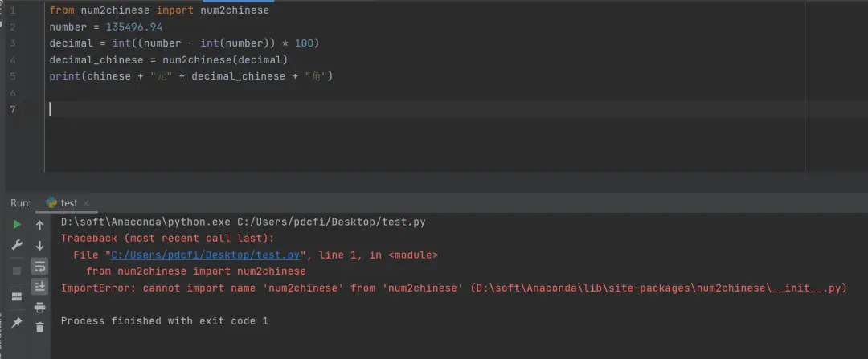
Task: Click gutter line number 4
Action: 12,59
